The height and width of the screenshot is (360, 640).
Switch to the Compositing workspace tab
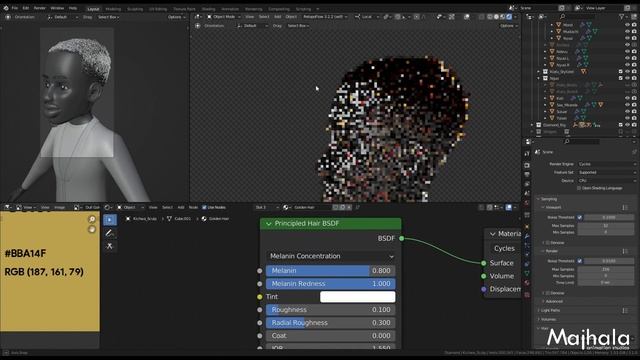279,9
